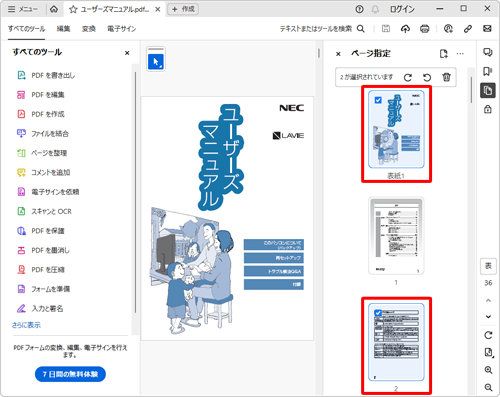This screenshot has height=397, width=500.
Task: Click the print icon
Action: pos(424,29)
